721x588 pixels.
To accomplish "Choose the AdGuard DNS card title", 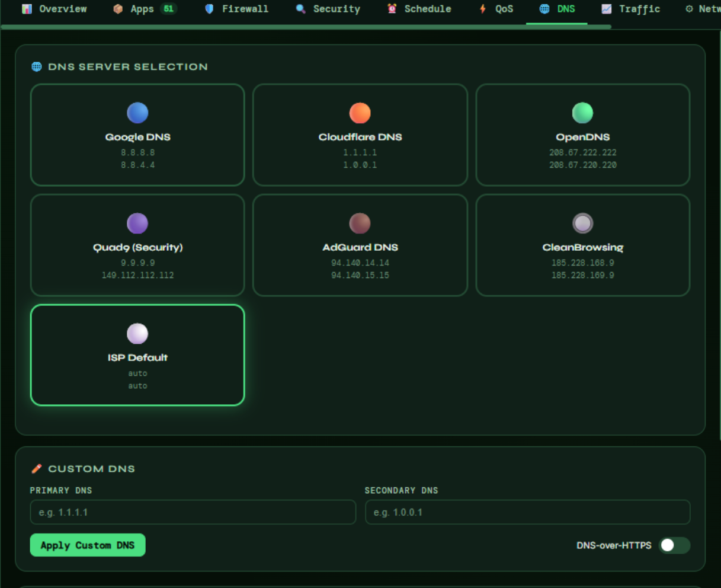I will 360,247.
